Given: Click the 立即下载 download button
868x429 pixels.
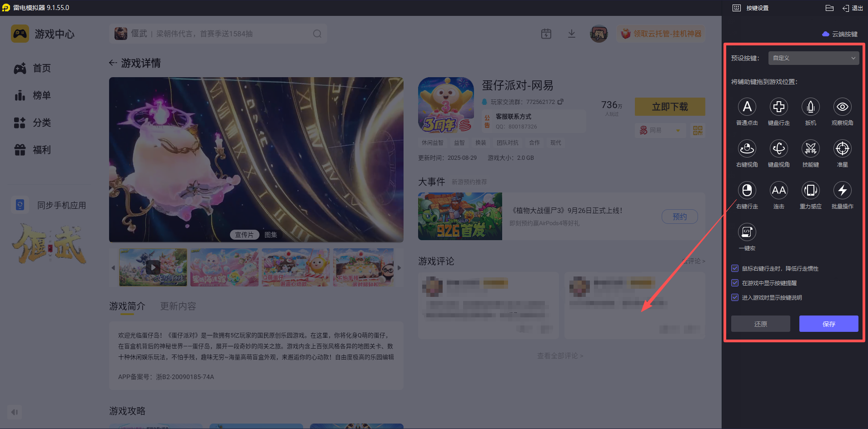Looking at the screenshot, I should click(670, 107).
